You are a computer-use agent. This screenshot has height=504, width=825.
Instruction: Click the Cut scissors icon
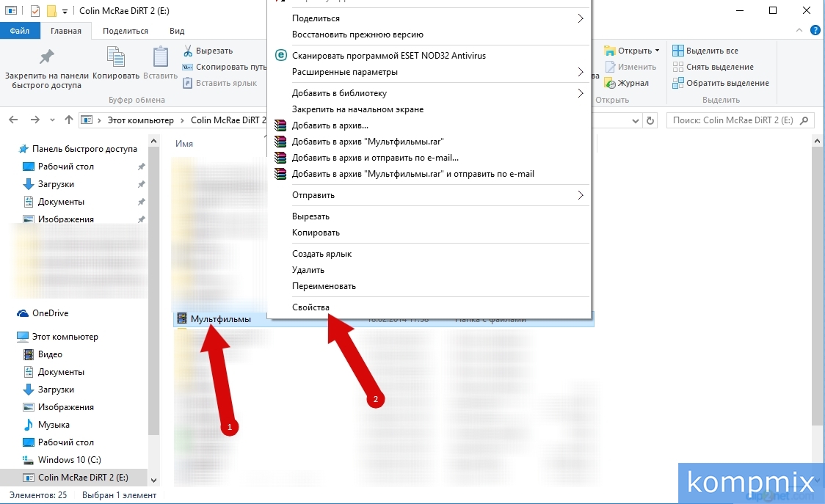click(x=188, y=51)
